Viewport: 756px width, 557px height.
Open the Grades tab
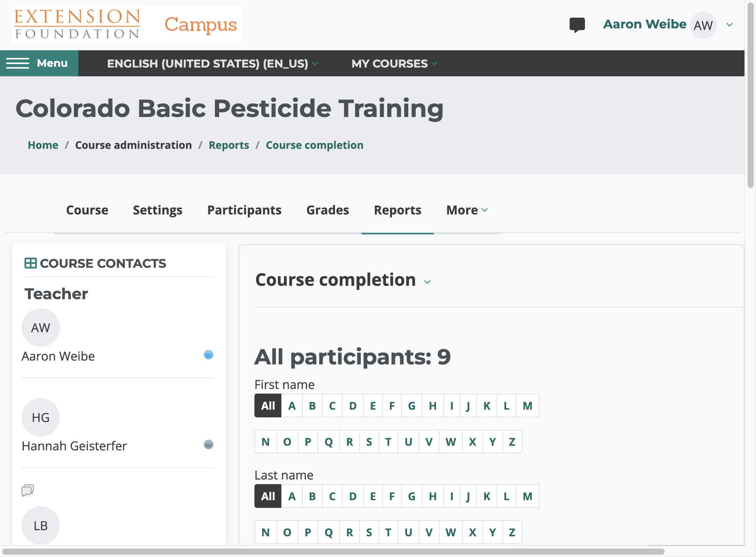point(328,210)
